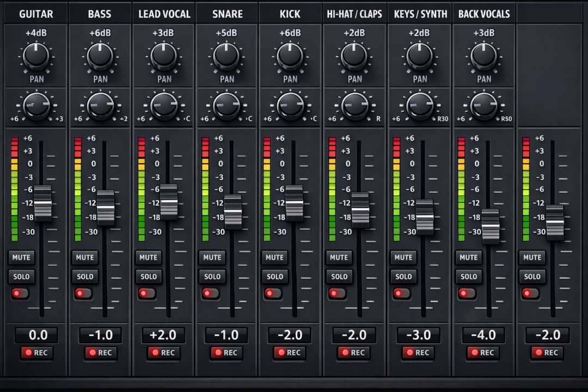Arm recording on the Back Vocals channel
The width and height of the screenshot is (588, 392).
(483, 353)
